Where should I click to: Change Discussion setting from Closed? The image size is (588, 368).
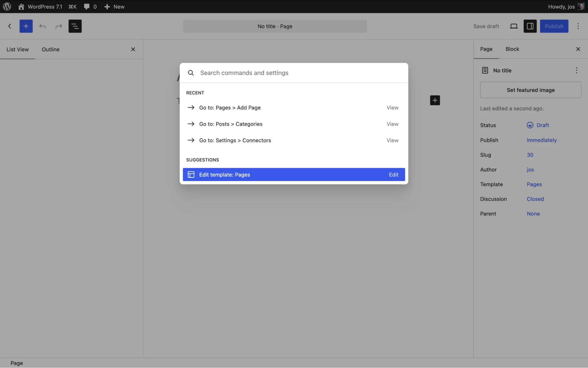pyautogui.click(x=535, y=199)
